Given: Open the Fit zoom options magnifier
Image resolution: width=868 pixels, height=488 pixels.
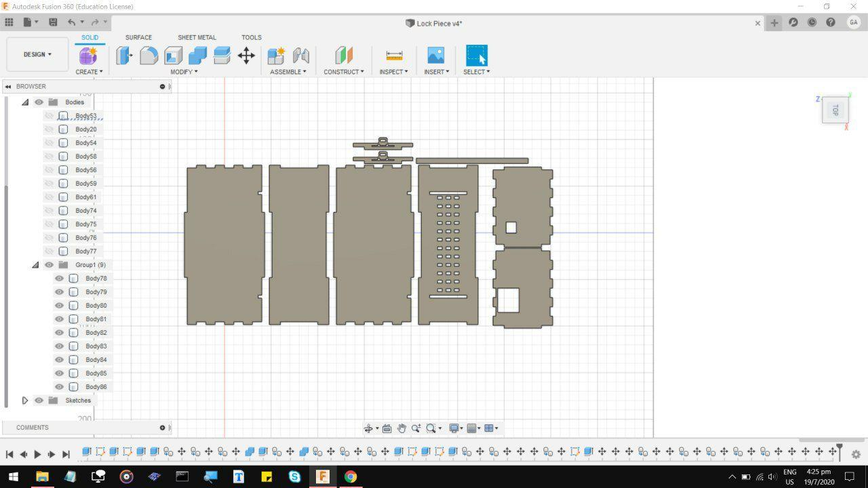Looking at the screenshot, I should tap(431, 428).
